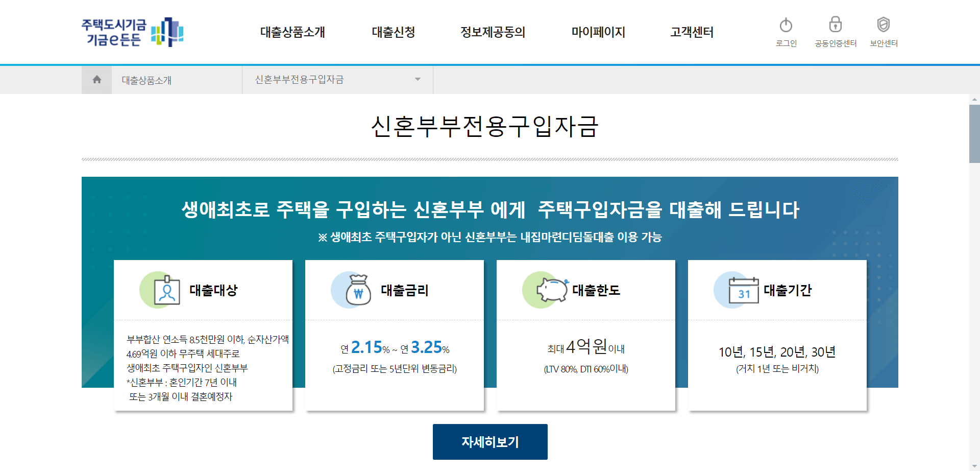
Task: Click the 대출대상 card heading
Action: click(213, 290)
